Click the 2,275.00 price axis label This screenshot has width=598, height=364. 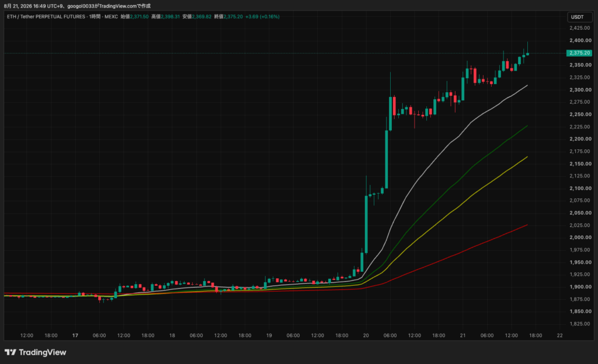coord(580,102)
